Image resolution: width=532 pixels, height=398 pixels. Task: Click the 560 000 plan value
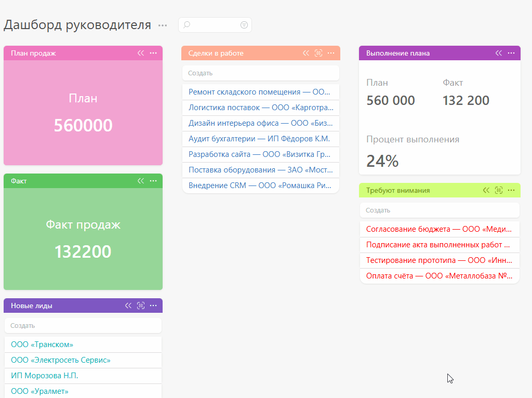[x=391, y=100]
